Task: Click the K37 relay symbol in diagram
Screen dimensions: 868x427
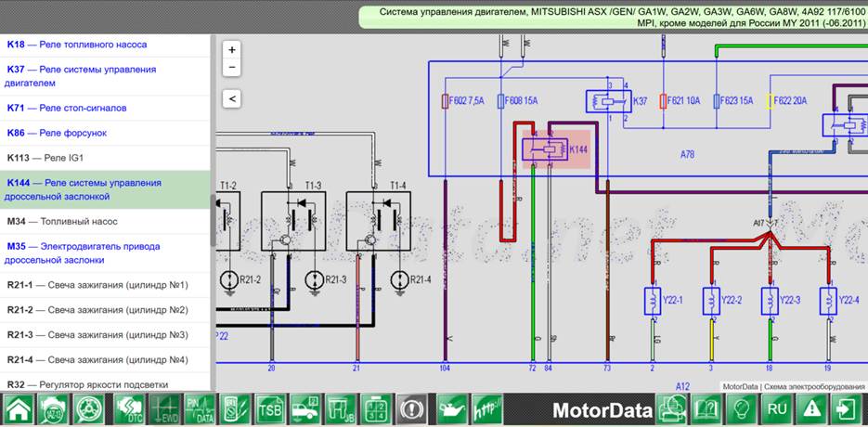Action: coord(609,102)
